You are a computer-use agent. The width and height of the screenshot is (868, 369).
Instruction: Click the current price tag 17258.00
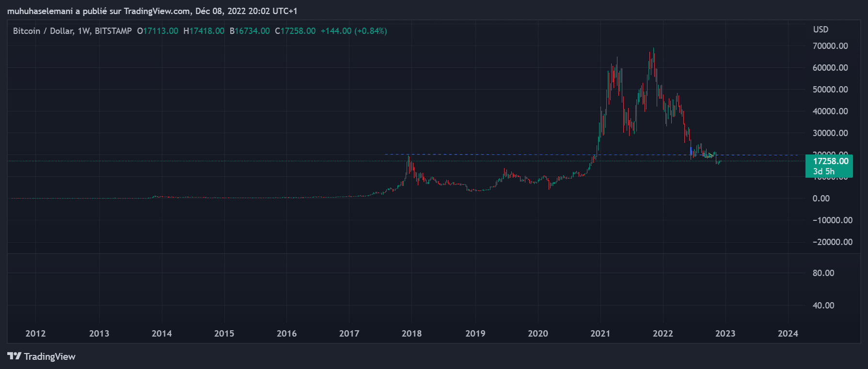(x=831, y=161)
